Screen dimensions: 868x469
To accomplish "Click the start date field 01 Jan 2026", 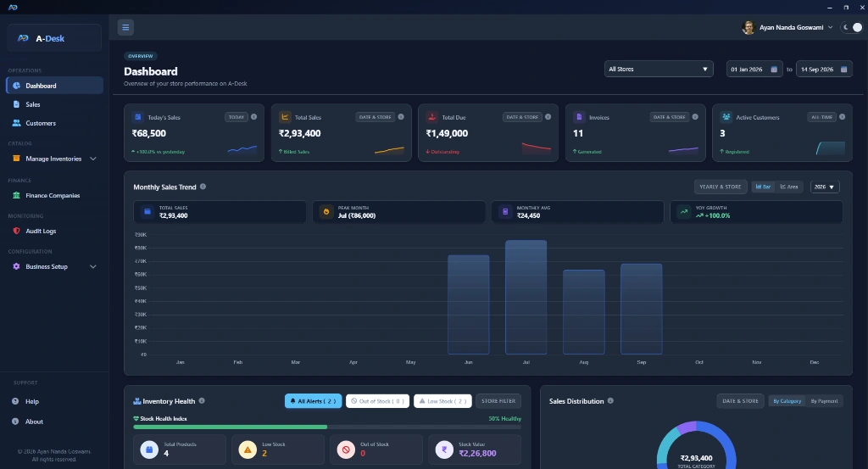I will point(754,70).
